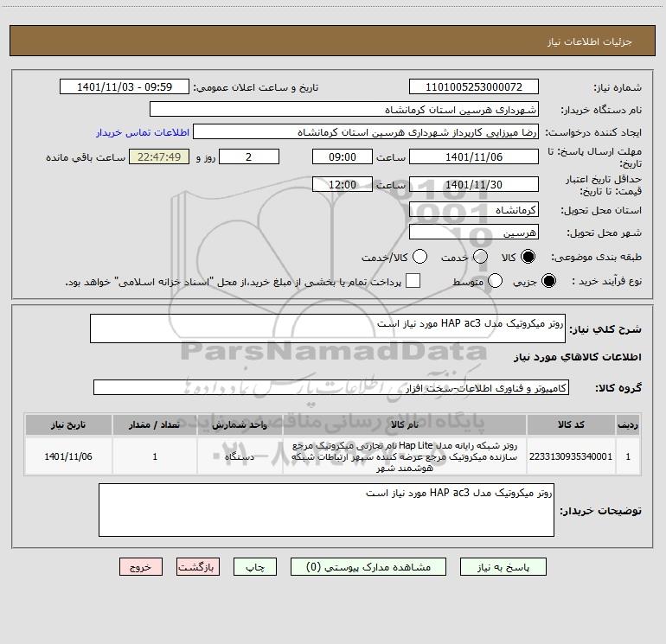Open the اطلاعات تماس خریدار link
This screenshot has width=666, height=644.
coord(143,132)
